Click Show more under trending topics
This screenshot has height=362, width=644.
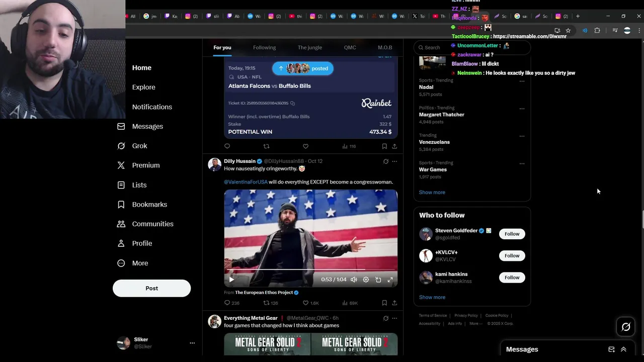pyautogui.click(x=432, y=193)
